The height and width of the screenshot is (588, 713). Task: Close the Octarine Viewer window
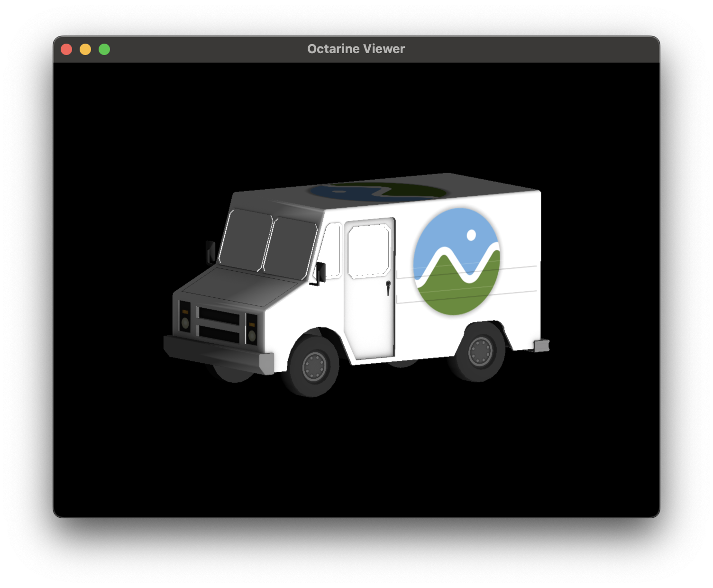[66, 49]
